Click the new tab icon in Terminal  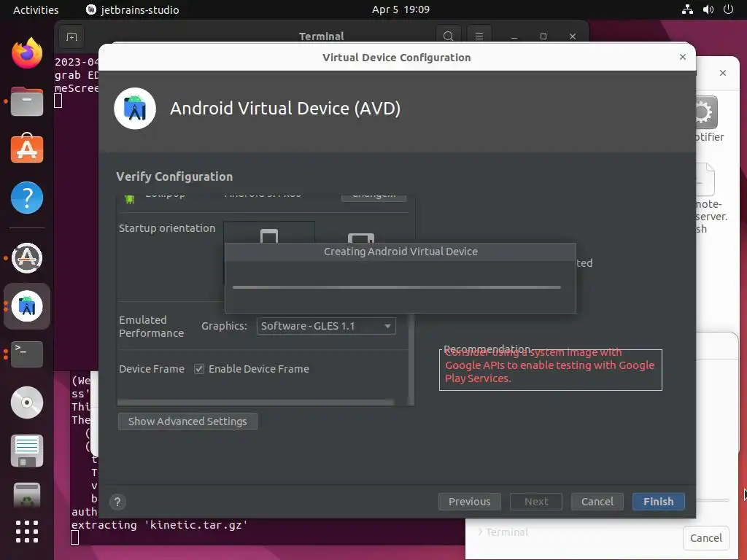point(71,36)
